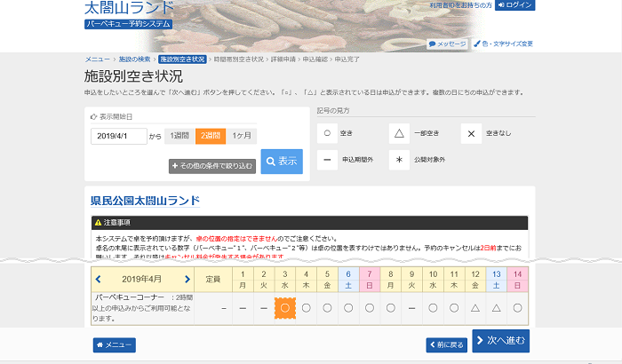Select the 1ヶ月 display range

[x=242, y=136]
